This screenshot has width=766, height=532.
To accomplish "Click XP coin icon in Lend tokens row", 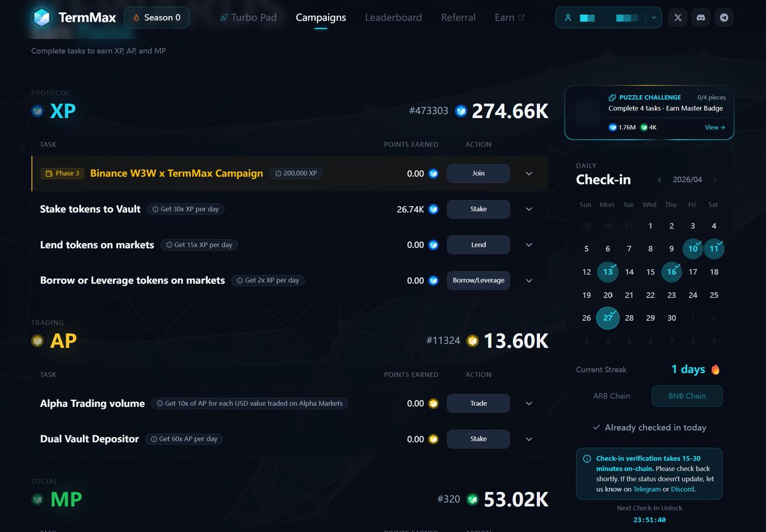I will pos(433,245).
